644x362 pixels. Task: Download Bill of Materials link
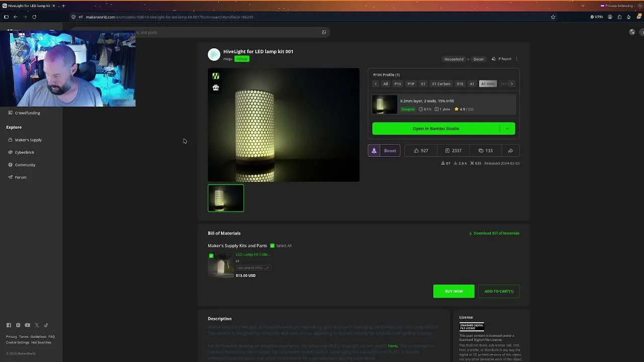click(494, 233)
